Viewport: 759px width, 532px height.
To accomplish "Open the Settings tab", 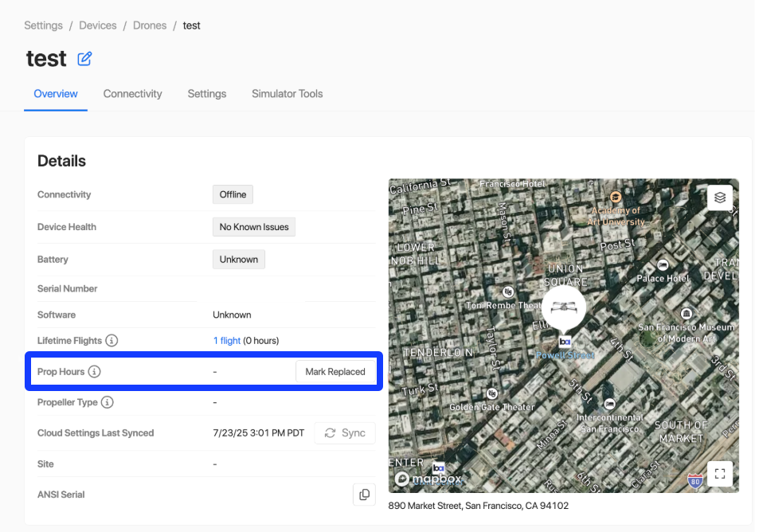I will coord(207,94).
